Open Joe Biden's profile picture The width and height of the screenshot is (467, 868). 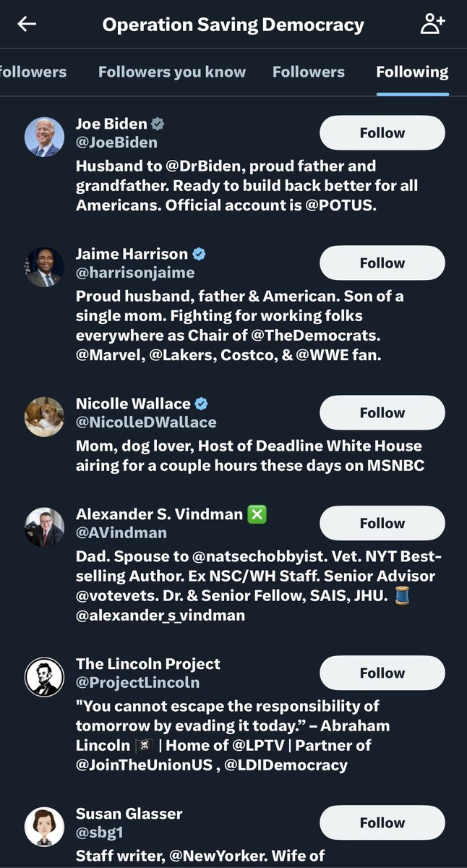pyautogui.click(x=45, y=137)
